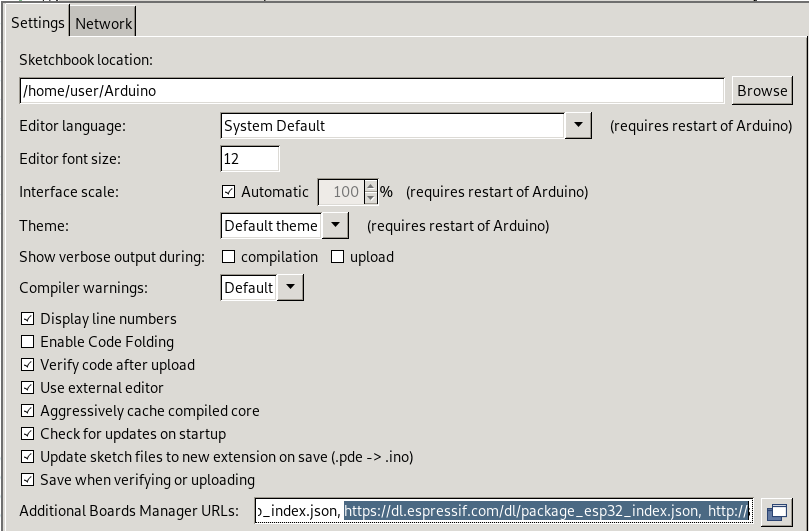
Task: Switch to the Network tab
Action: pos(103,23)
